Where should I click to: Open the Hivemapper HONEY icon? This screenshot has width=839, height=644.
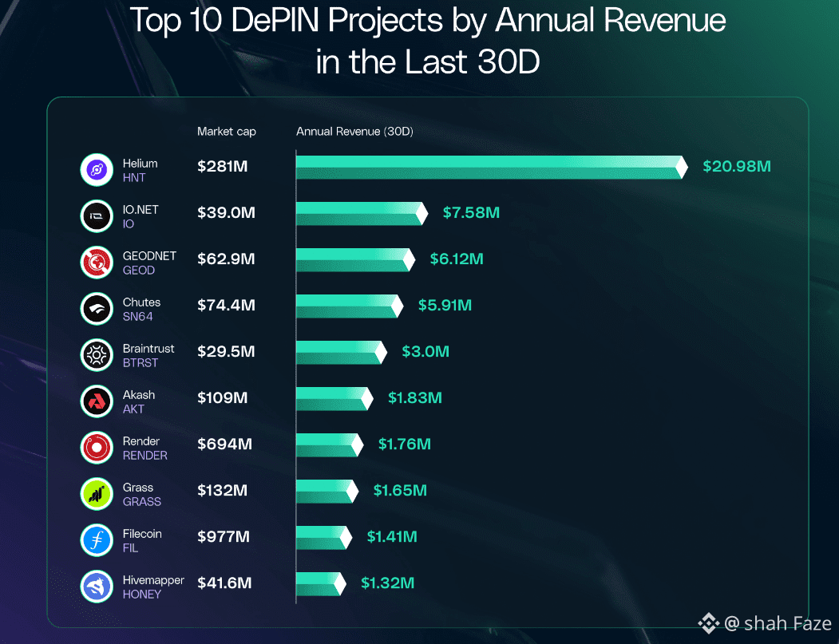pyautogui.click(x=96, y=587)
